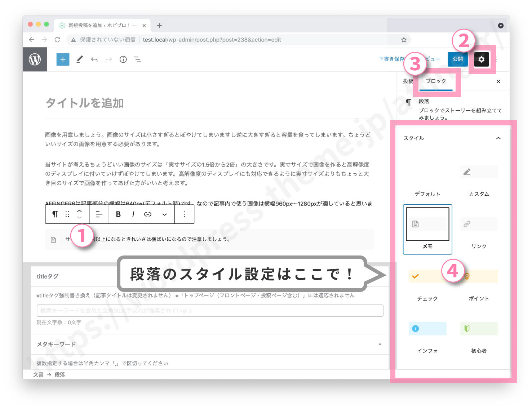The height and width of the screenshot is (409, 532).
Task: Select the インフォ paragraph style
Action: pos(427,334)
